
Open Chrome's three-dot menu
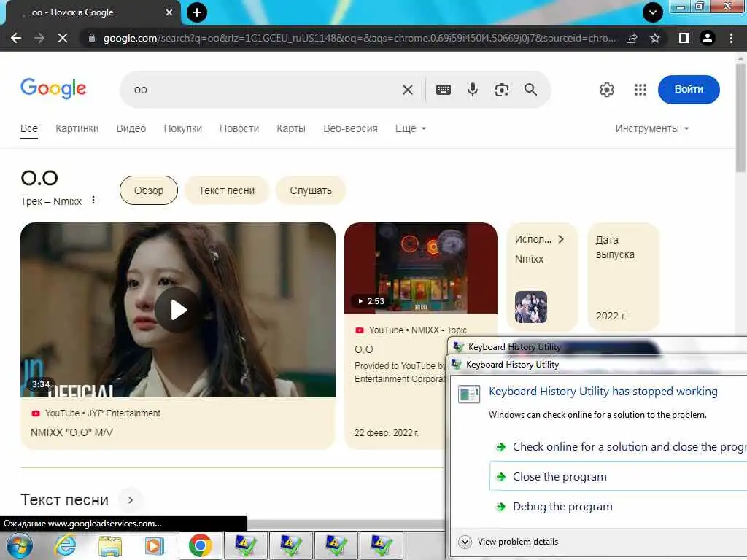[x=731, y=38]
